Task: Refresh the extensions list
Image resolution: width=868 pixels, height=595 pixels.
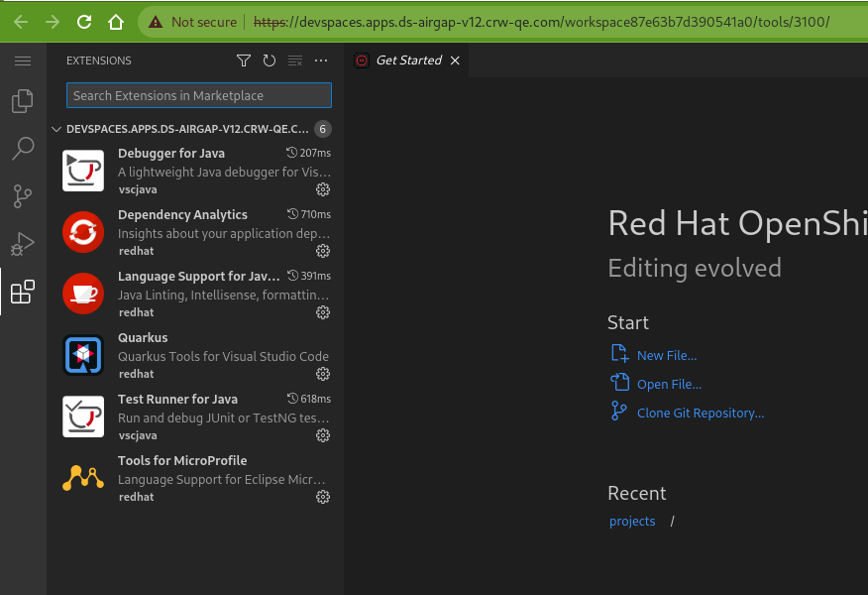Action: pyautogui.click(x=270, y=61)
